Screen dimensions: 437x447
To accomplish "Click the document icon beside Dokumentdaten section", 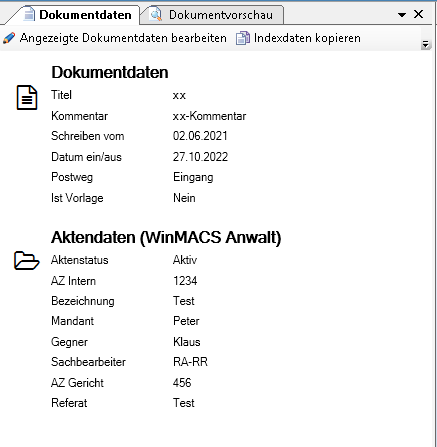I will [x=27, y=98].
